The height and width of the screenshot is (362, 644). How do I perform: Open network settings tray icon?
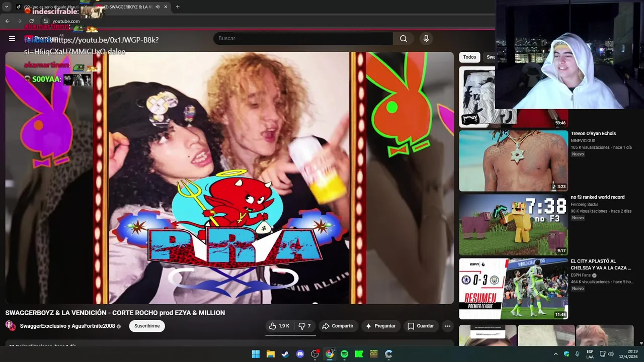click(602, 354)
